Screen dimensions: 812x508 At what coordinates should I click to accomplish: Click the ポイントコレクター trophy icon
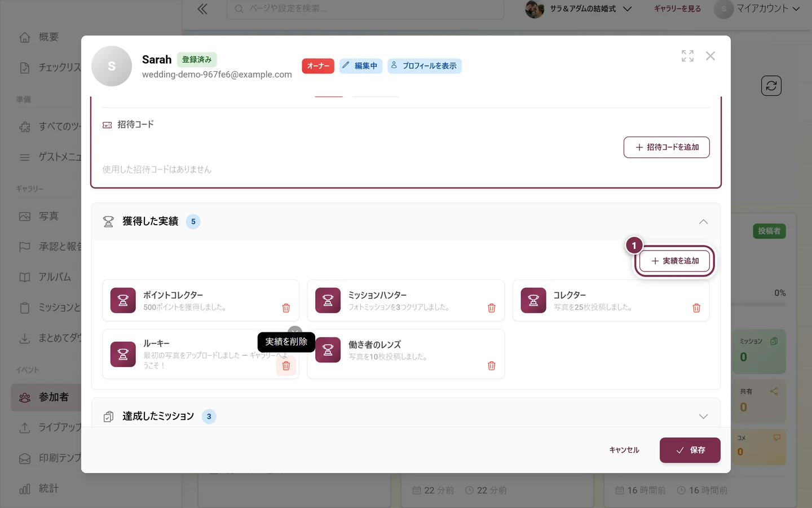click(123, 300)
